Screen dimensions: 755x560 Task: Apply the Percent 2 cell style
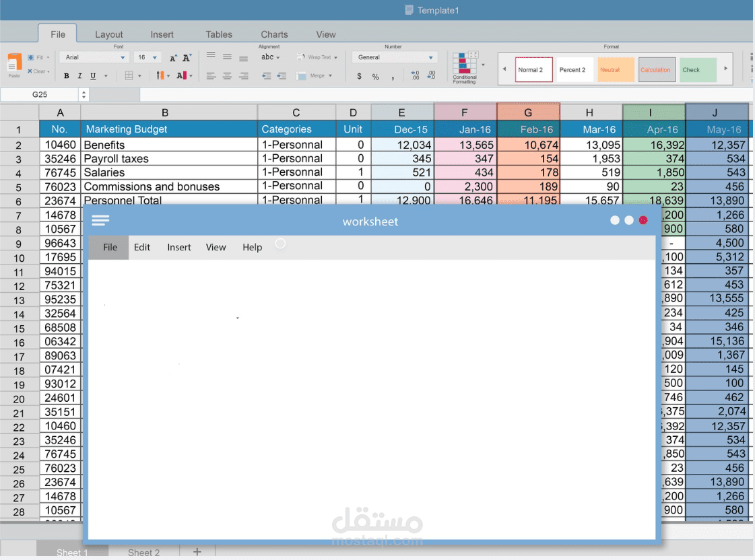574,69
